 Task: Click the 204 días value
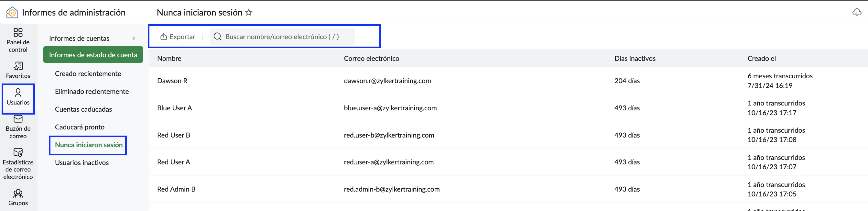click(x=627, y=81)
